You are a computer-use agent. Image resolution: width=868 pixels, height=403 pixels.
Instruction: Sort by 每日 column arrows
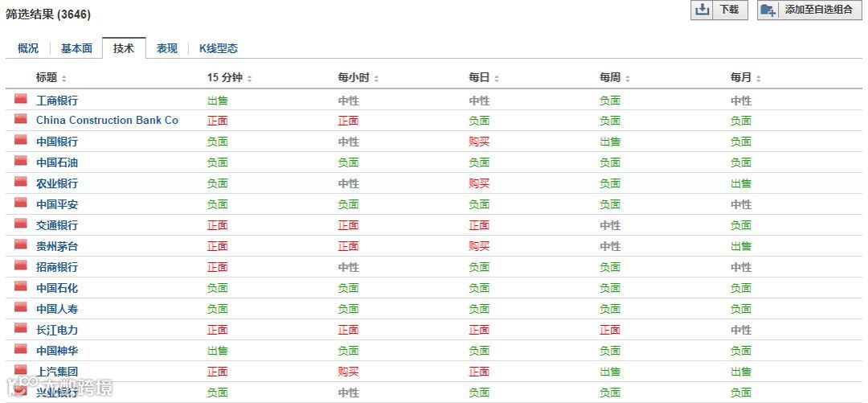point(497,79)
